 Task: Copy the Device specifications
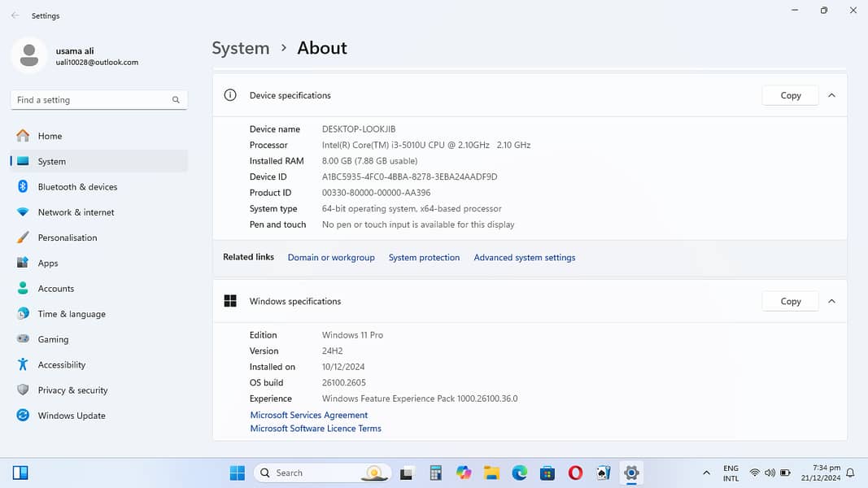(790, 95)
